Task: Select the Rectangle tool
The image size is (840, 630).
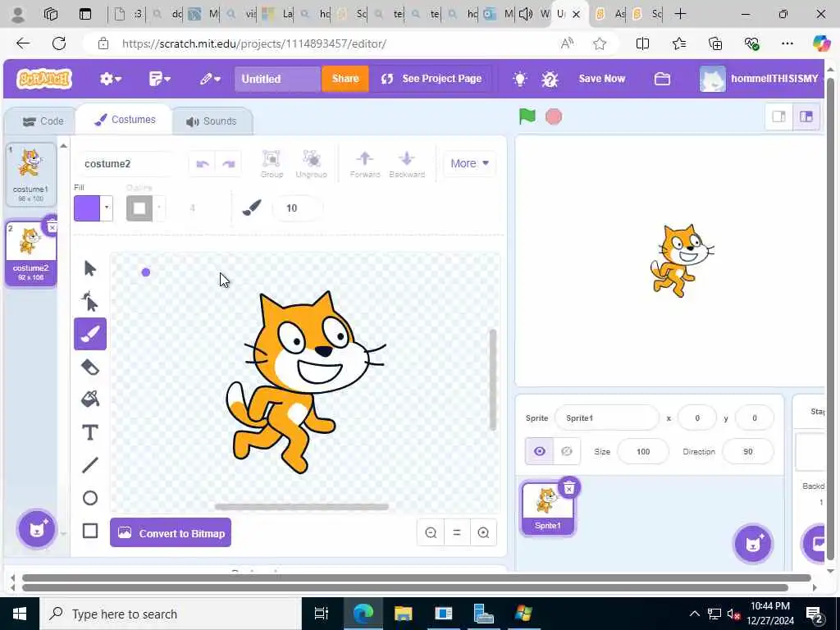Action: point(90,531)
